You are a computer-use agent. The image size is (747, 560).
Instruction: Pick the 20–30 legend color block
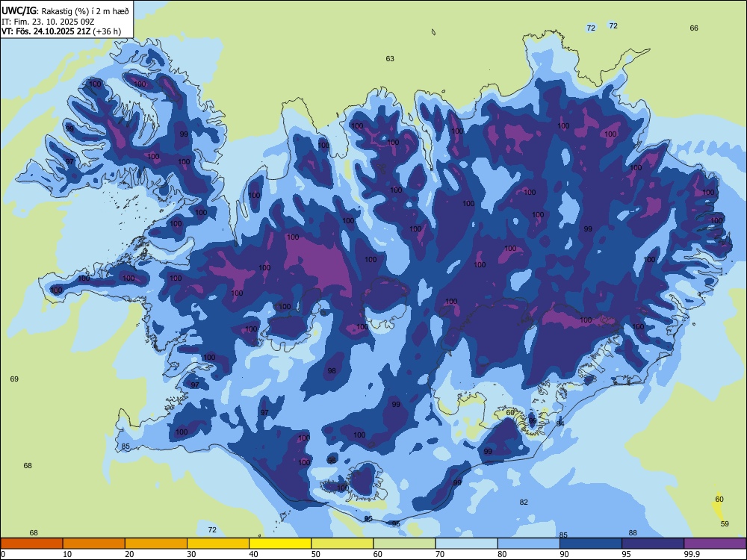pyautogui.click(x=156, y=544)
